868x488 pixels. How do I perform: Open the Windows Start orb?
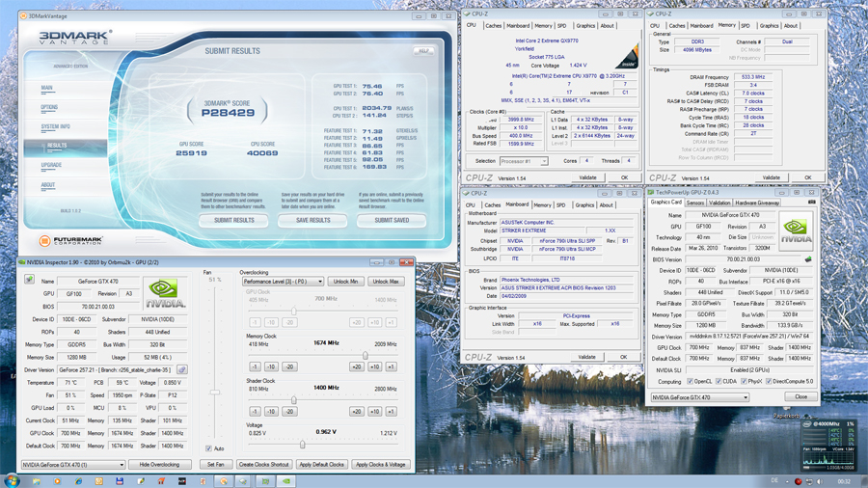[x=13, y=481]
